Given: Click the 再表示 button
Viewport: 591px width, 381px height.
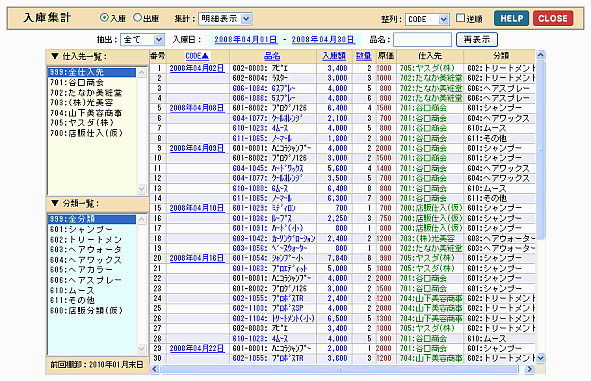Looking at the screenshot, I should click(477, 39).
